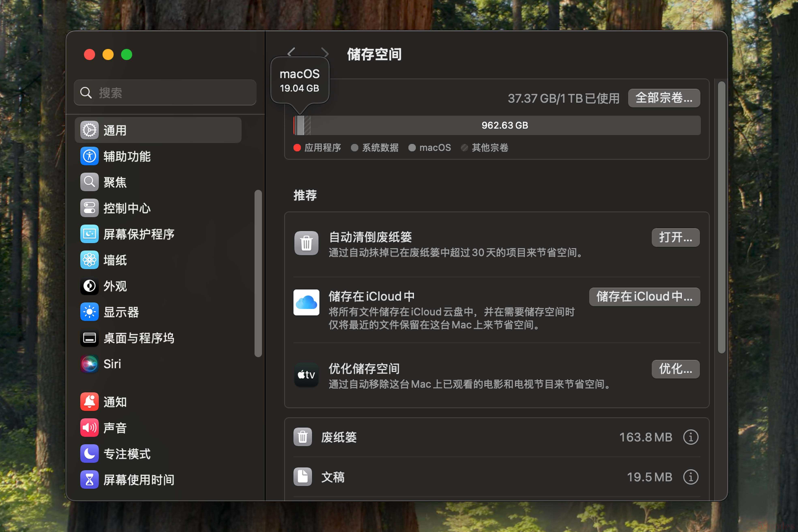This screenshot has width=798, height=532.
Task: Open Wallpaper (墙纸) settings icon
Action: pos(89,260)
